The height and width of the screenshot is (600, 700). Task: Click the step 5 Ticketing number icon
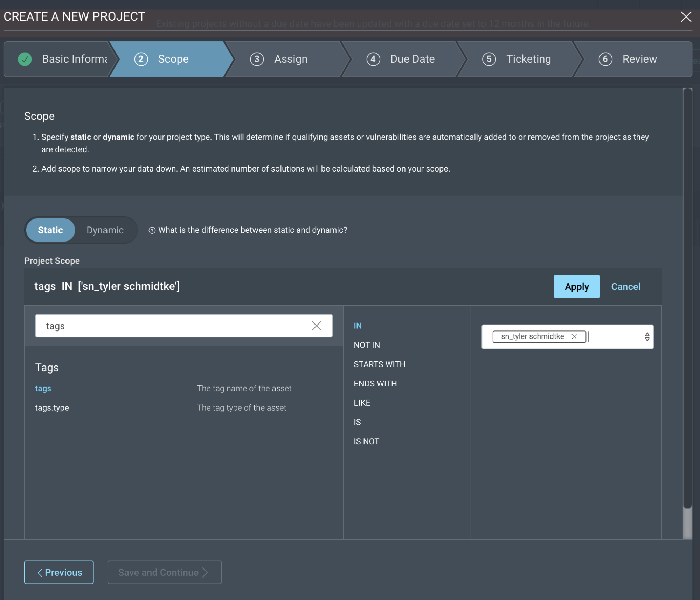tap(489, 59)
